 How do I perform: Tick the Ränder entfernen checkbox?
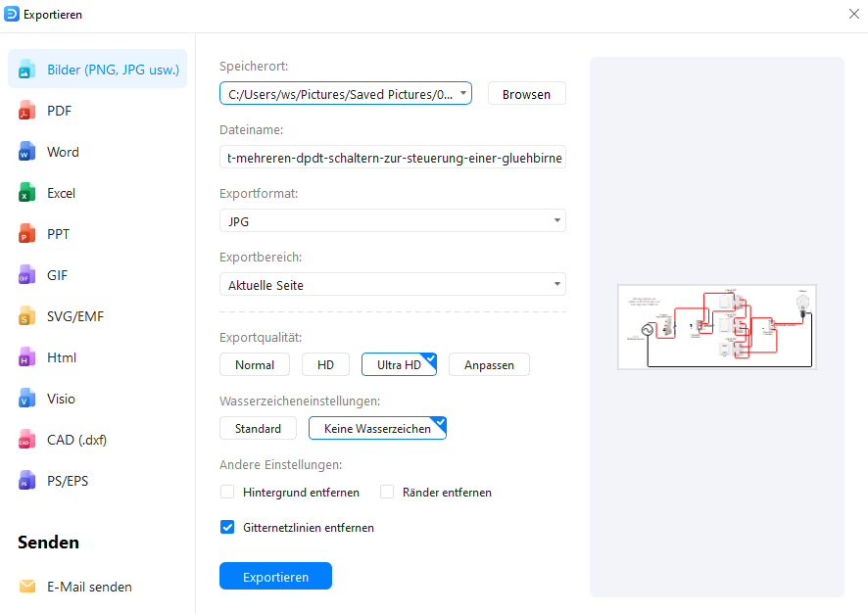click(x=387, y=493)
